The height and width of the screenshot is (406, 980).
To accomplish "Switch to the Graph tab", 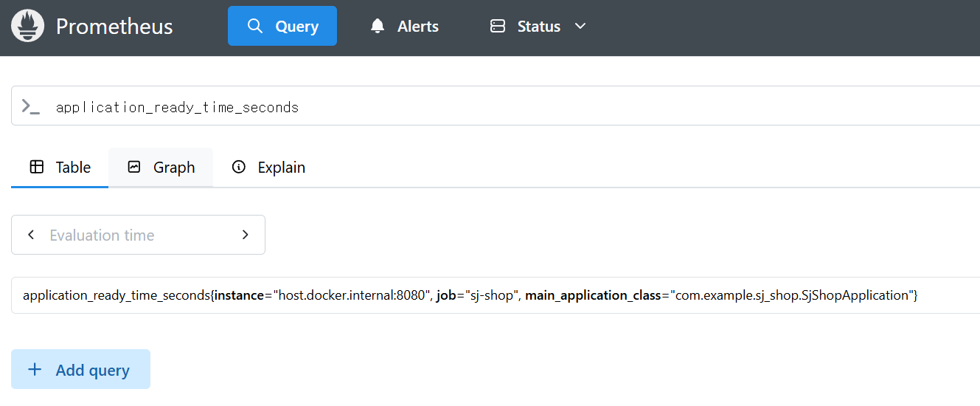I will 161,168.
